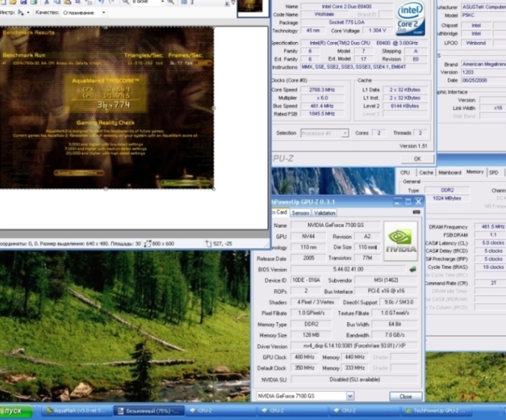506x420 pixels.
Task: Click the AquaMark screenshot thumbnail in Paint.NET
Action: 252,7
